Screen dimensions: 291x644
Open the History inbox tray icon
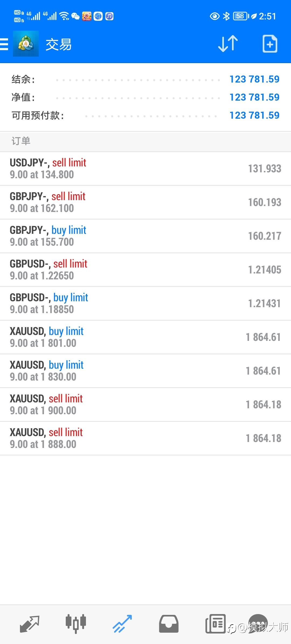point(169,624)
